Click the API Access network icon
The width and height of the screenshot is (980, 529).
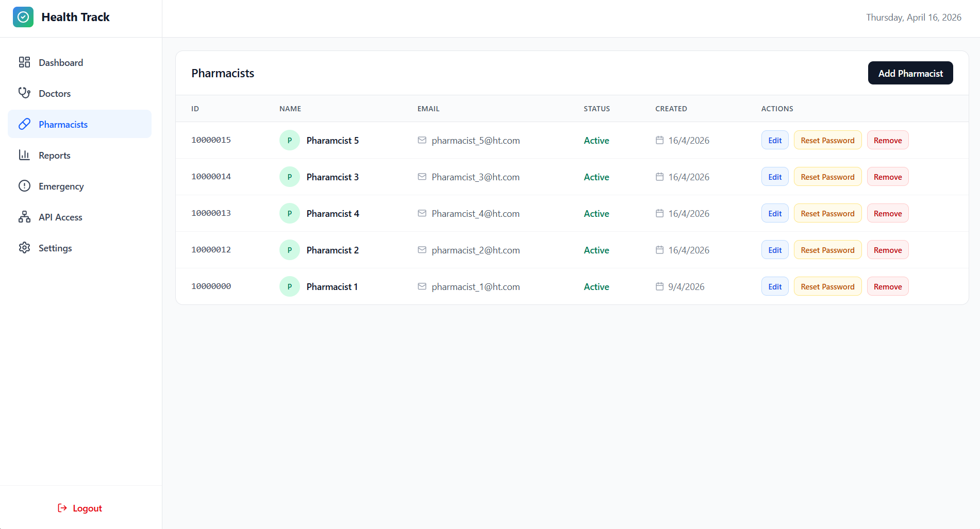(24, 217)
